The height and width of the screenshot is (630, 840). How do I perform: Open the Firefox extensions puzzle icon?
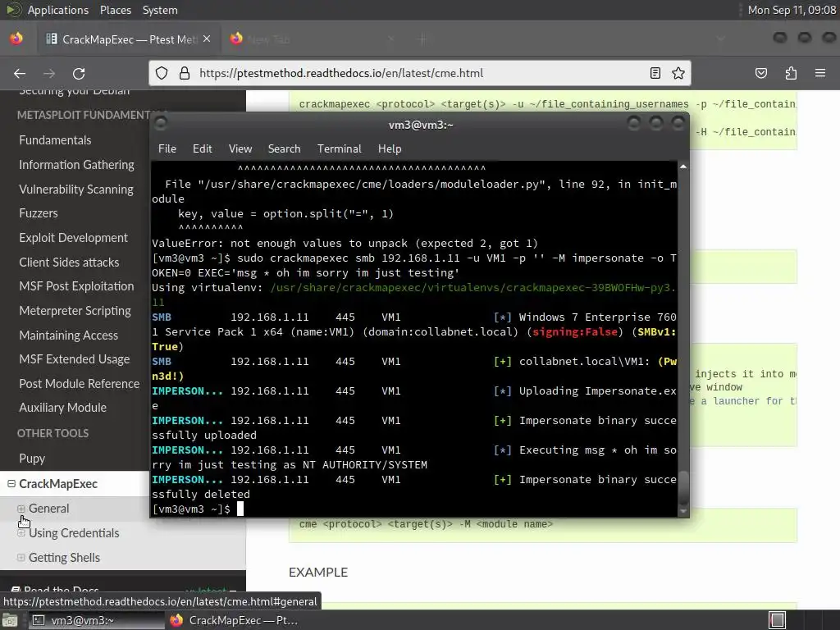tap(791, 73)
